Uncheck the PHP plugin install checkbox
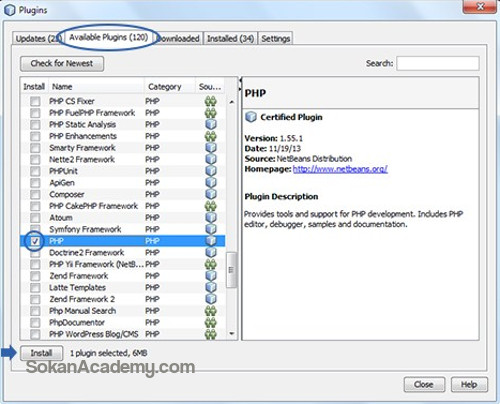Viewport: 500px width, 404px height. (x=35, y=241)
